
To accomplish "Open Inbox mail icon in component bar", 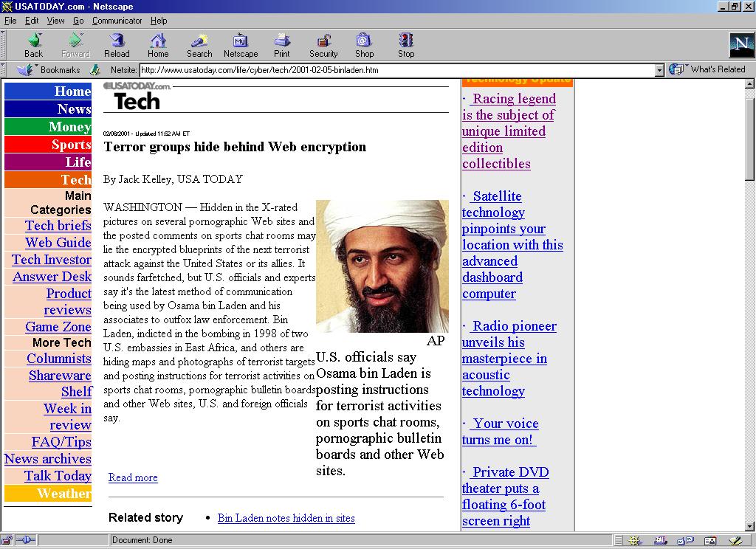I will point(660,541).
